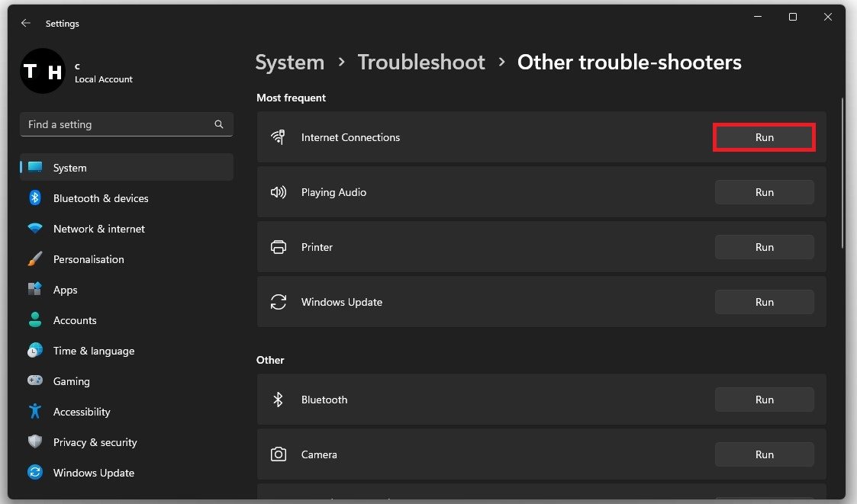This screenshot has height=504, width=857.
Task: Select Apps in the sidebar
Action: [66, 290]
